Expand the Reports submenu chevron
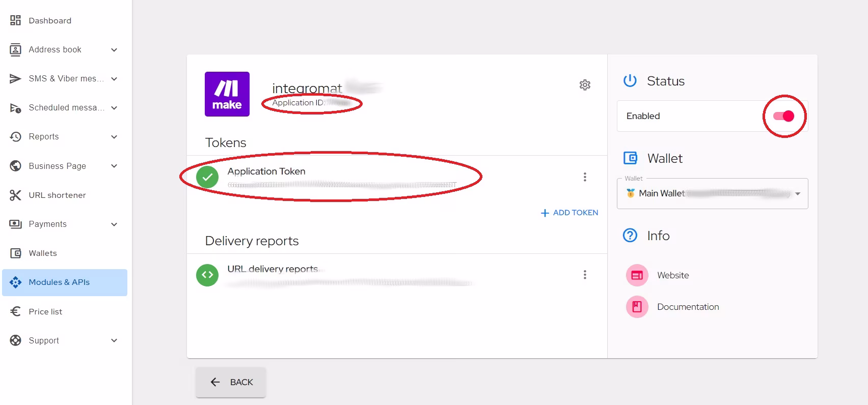The image size is (868, 405). pos(114,137)
